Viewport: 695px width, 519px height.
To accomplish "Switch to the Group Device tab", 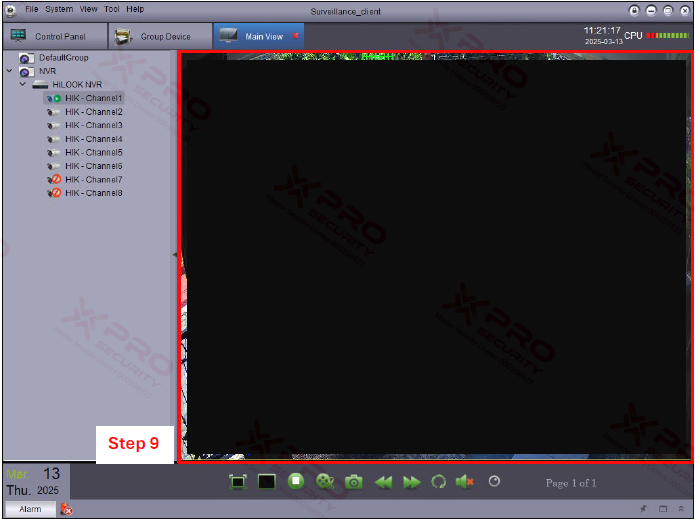I will (x=160, y=36).
